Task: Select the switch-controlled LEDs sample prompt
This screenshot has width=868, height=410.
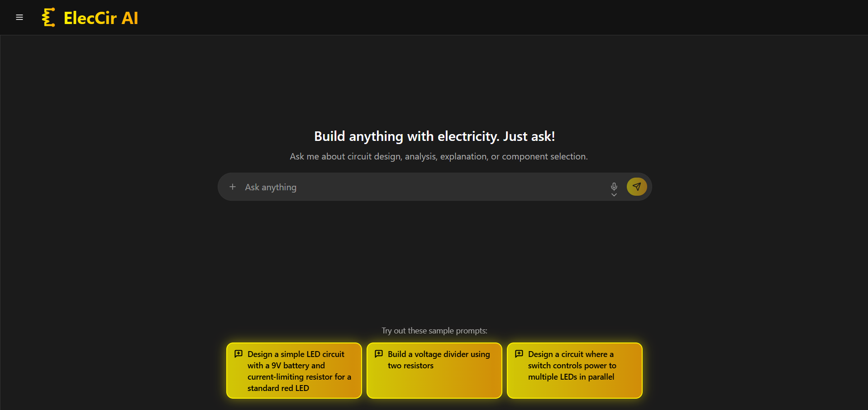Action: [574, 370]
